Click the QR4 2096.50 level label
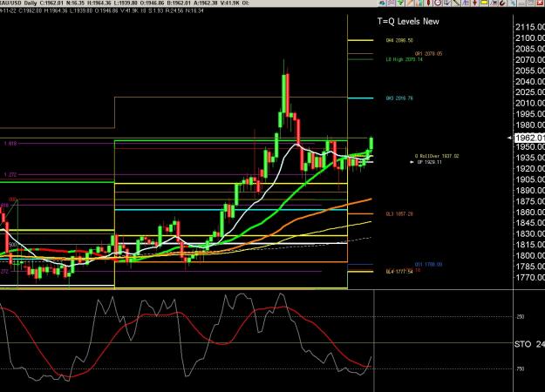The height and width of the screenshot is (392, 545). point(399,40)
